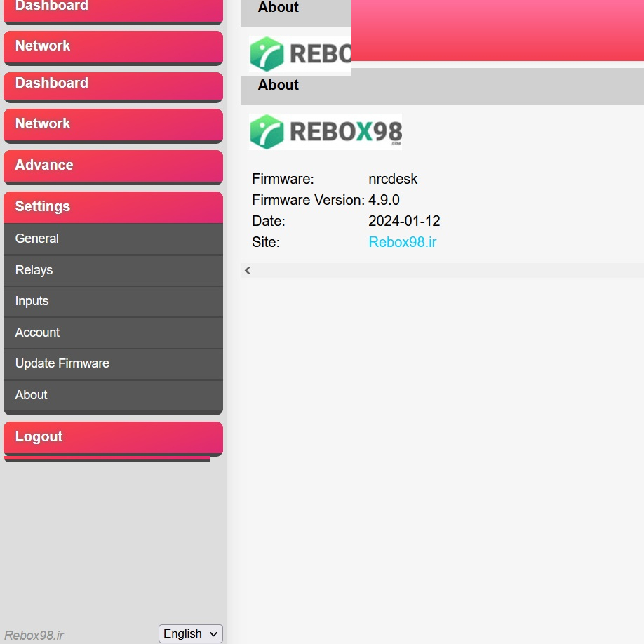Open the Account settings page

pos(113,333)
